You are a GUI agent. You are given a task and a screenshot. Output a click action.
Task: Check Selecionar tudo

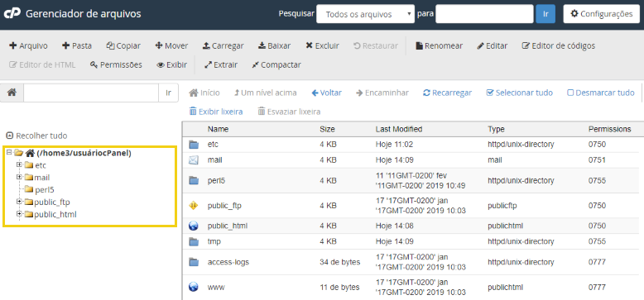(519, 93)
